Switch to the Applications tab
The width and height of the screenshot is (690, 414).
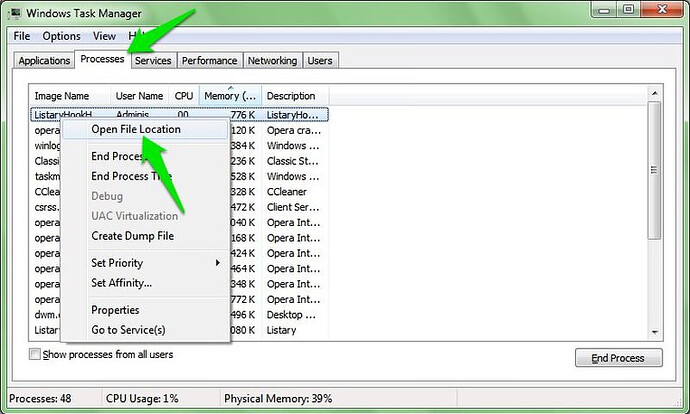44,61
